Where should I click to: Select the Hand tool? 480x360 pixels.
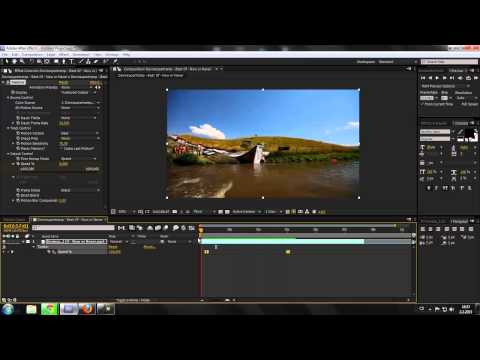(x=14, y=62)
